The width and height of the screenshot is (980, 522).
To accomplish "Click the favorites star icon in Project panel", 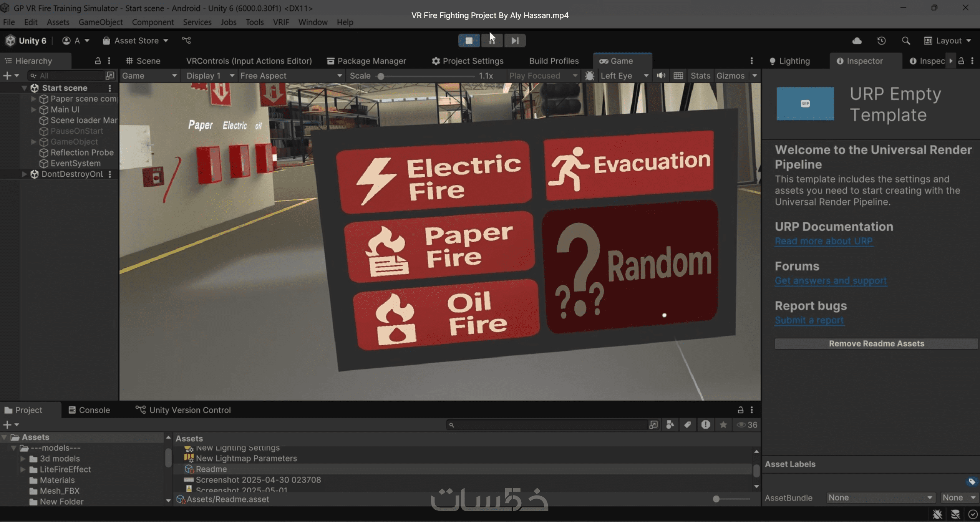I will coord(723,424).
